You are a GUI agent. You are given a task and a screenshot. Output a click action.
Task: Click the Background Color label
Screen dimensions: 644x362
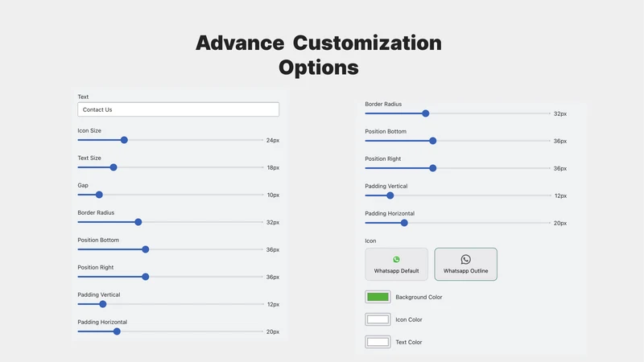click(x=419, y=297)
